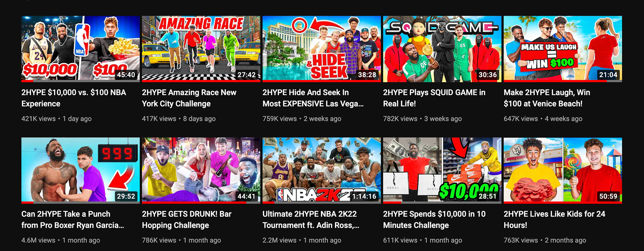Click '421K views • 1 day ago' text
This screenshot has height=251, width=644.
pos(56,119)
